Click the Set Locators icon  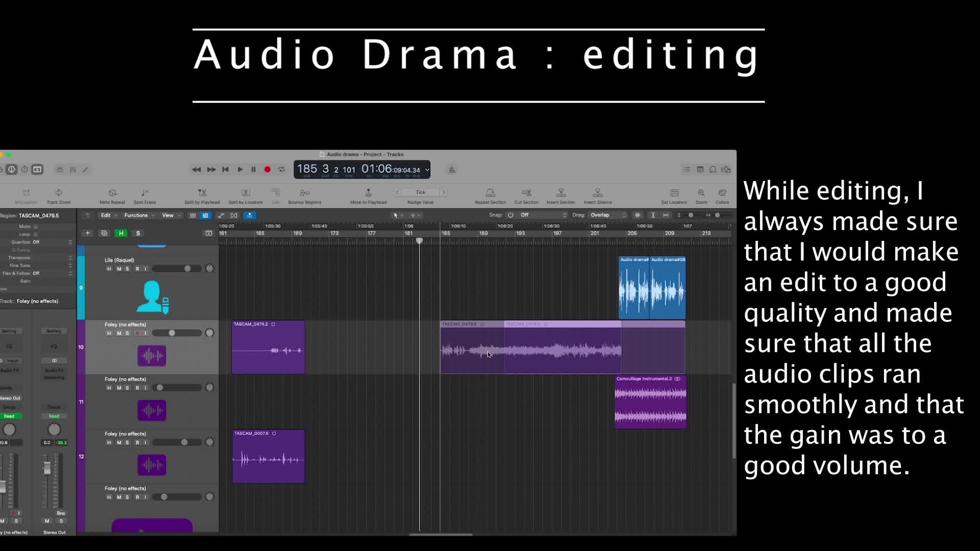tap(674, 192)
